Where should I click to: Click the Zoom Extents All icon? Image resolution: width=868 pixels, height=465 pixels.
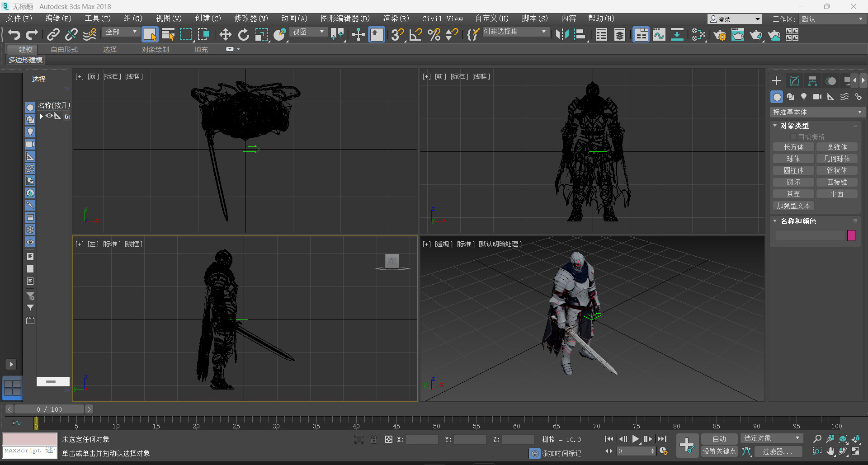[856, 438]
